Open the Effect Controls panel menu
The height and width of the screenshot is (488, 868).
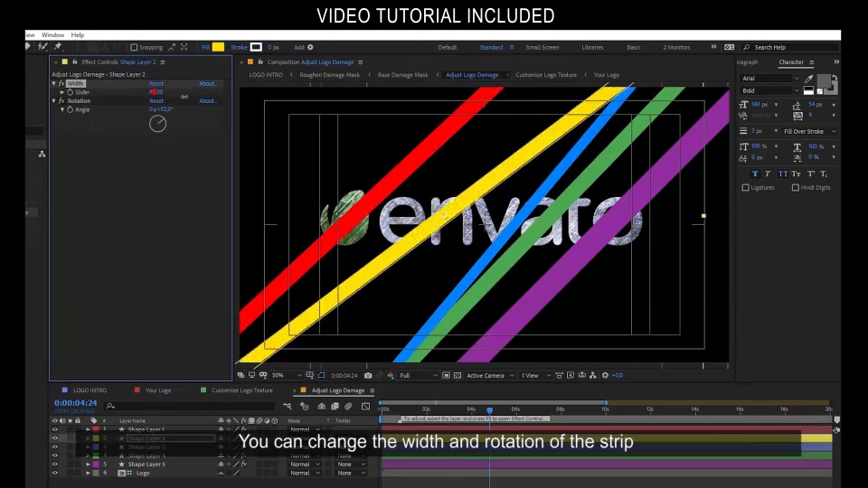(x=163, y=62)
